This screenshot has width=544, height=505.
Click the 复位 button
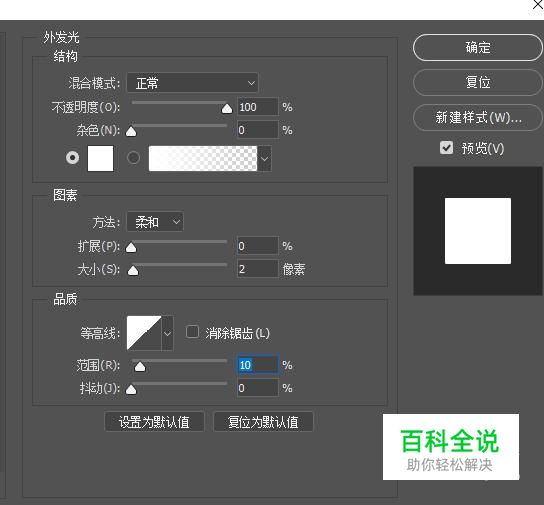(478, 83)
